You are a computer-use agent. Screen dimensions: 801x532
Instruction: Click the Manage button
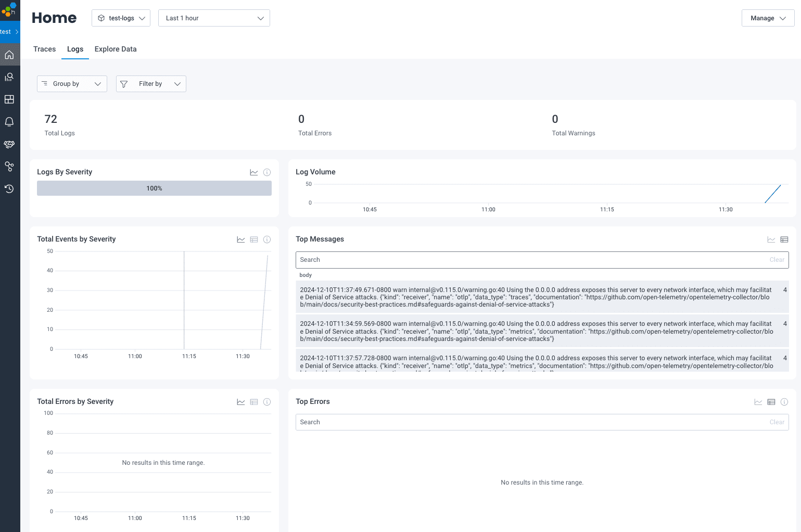[768, 18]
